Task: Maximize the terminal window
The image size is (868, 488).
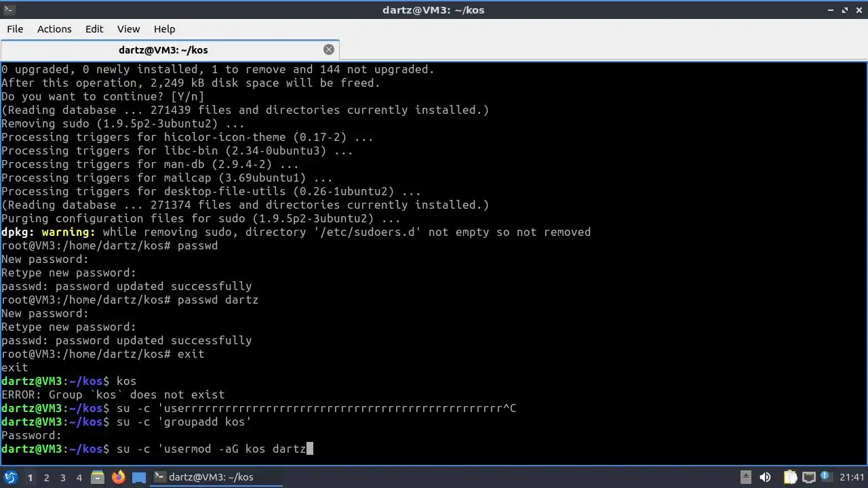Action: (845, 10)
